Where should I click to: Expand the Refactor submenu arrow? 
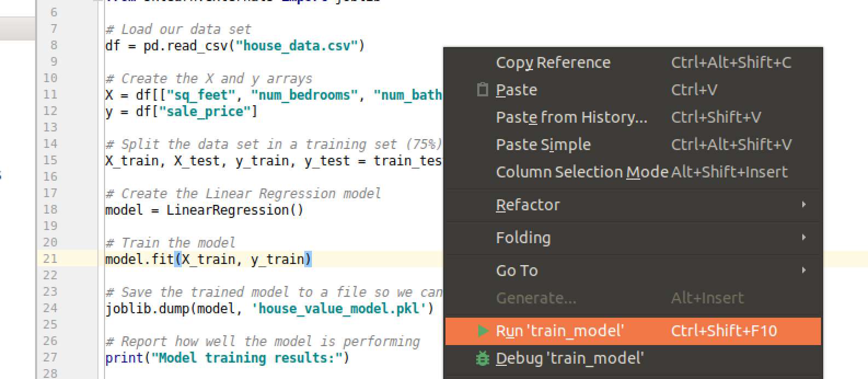coord(803,205)
